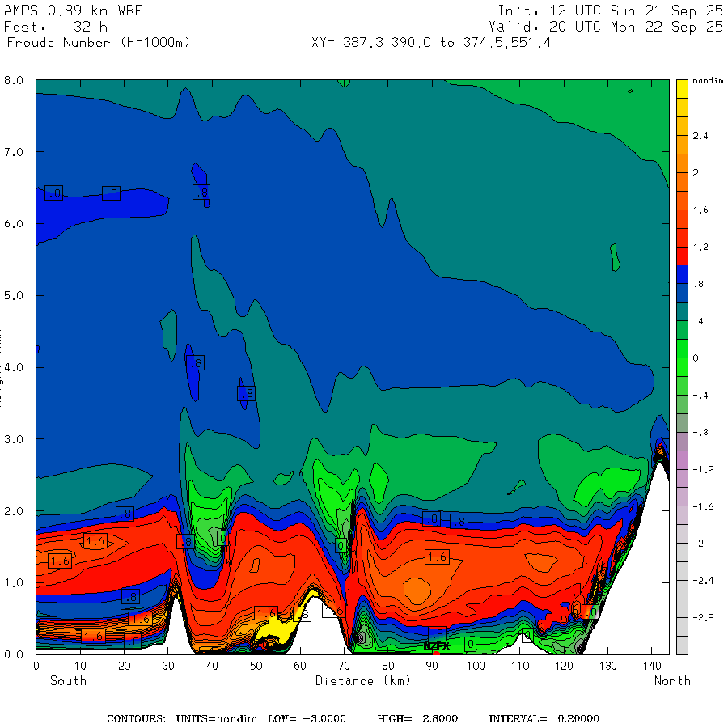Image resolution: width=728 pixels, height=728 pixels.
Task: Select the 7.0 height axis label
Action: pyautogui.click(x=14, y=152)
